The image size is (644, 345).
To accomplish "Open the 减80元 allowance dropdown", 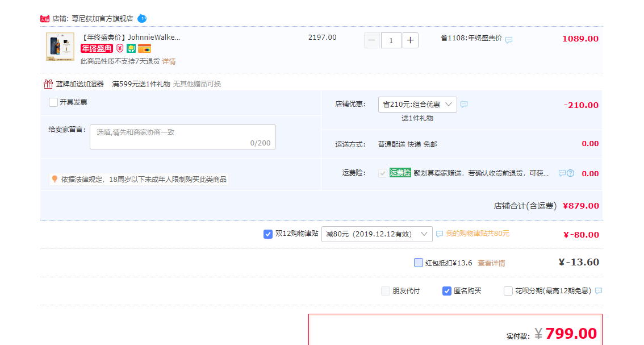I will [x=377, y=234].
